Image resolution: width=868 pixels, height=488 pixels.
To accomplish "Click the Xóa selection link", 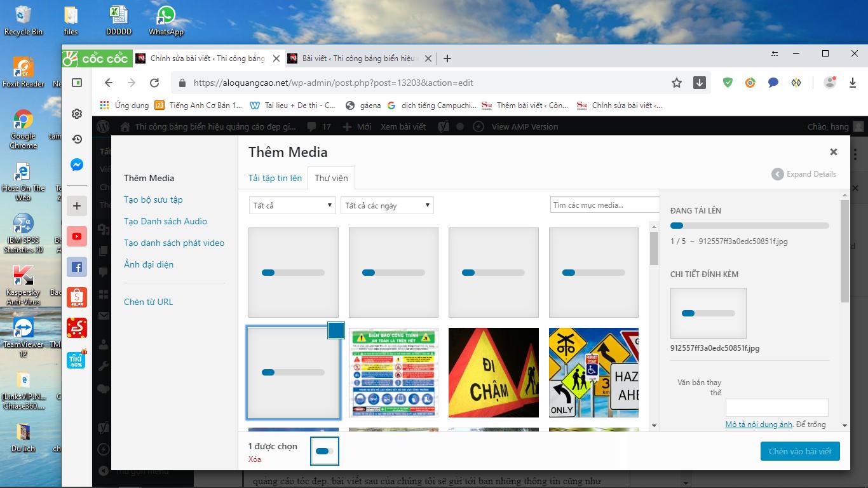I will point(255,459).
